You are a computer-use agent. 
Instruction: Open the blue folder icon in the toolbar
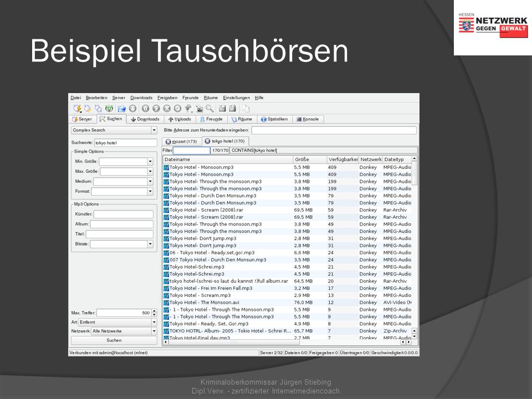tap(121, 109)
